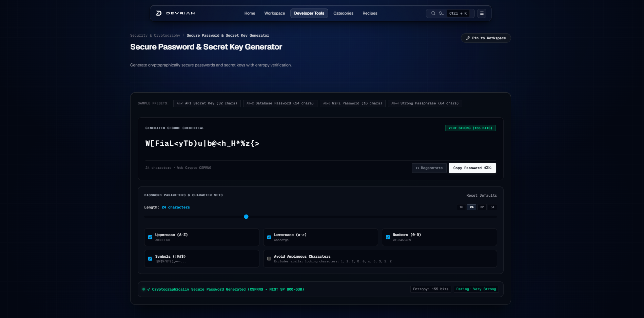Click the Security & Cryptography breadcrumb

coord(155,35)
